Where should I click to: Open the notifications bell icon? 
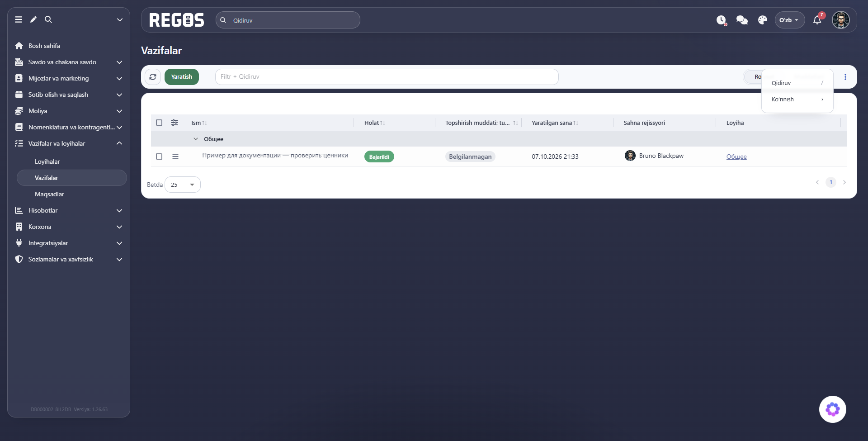[817, 20]
